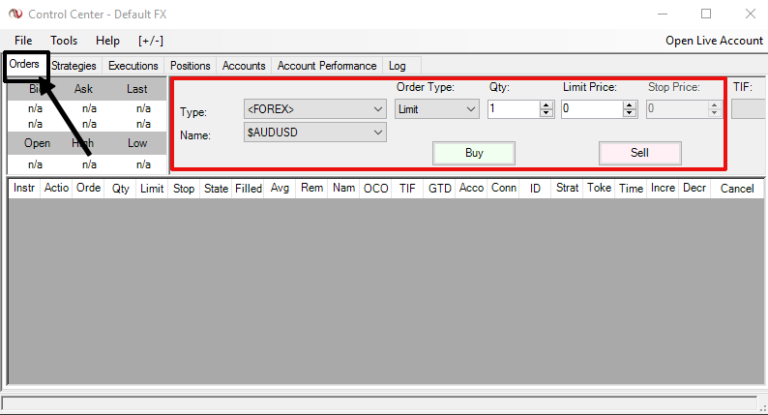Switch to the Strategies tab
Screen dimensions: 768x415
[73, 66]
